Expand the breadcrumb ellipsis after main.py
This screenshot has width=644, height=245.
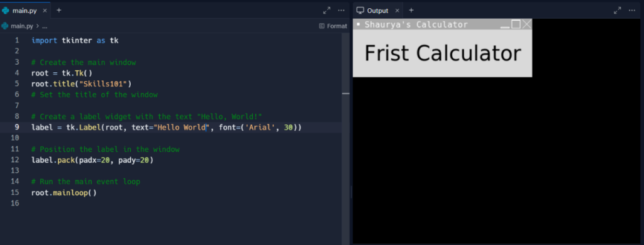point(45,26)
